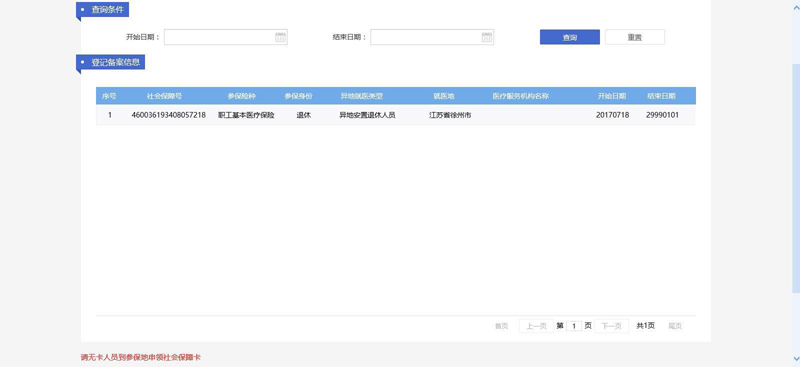Click the scrollbar down arrow
Screen dimensions: 800x367
coord(796,359)
